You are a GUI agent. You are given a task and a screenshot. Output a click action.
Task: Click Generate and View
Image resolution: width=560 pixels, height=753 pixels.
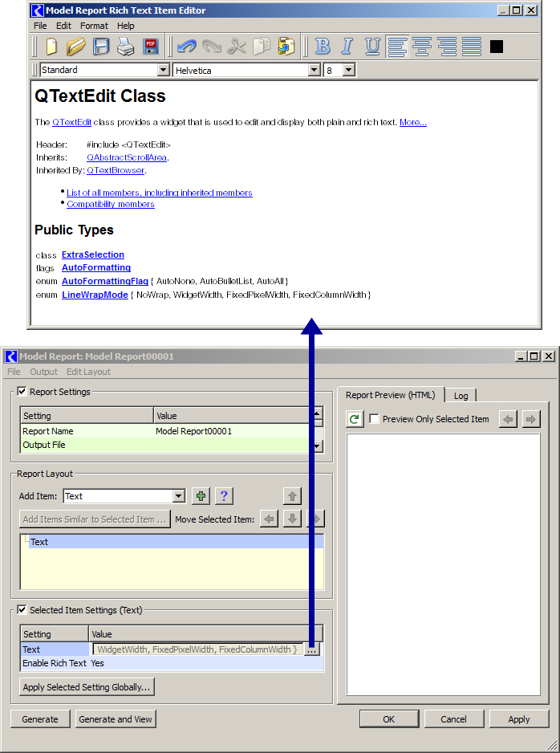(x=116, y=719)
